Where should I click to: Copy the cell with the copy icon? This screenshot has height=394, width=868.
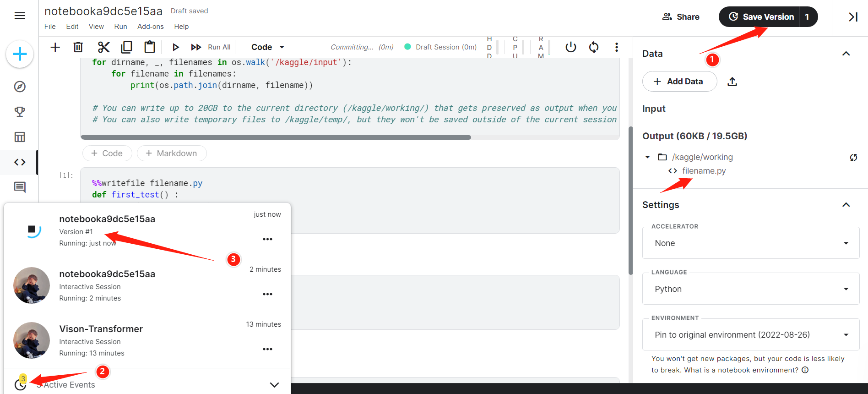[127, 47]
